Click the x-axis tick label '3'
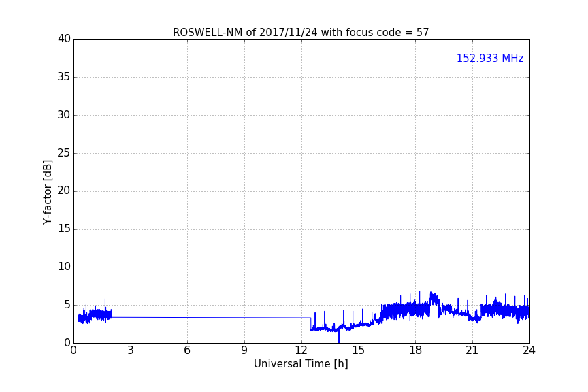588x392 pixels. (131, 350)
